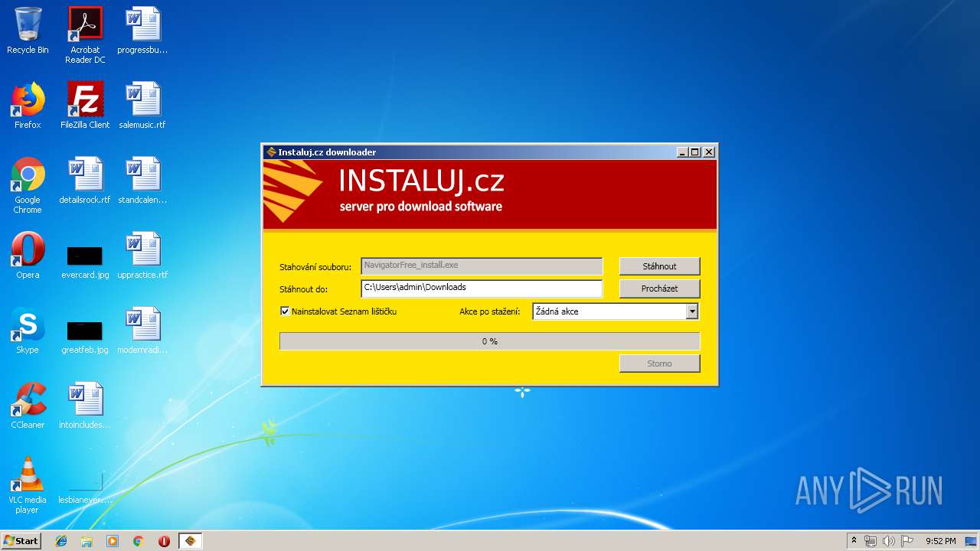
Task: Select the progressbu... Word document icon
Action: pyautogui.click(x=142, y=31)
